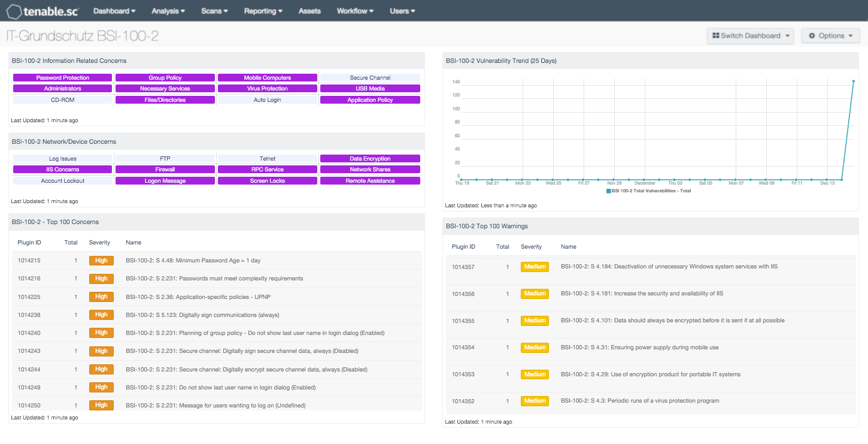
Task: Open the Scans dropdown menu
Action: pos(214,11)
